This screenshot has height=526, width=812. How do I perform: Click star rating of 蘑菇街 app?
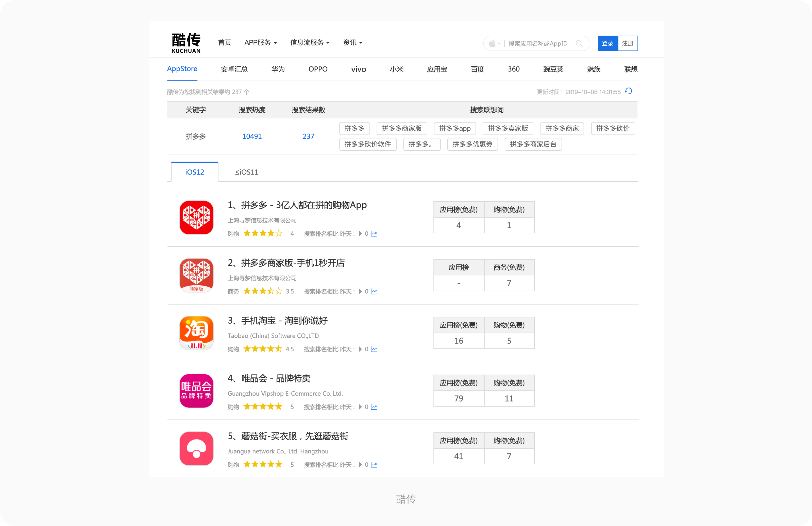click(x=263, y=465)
